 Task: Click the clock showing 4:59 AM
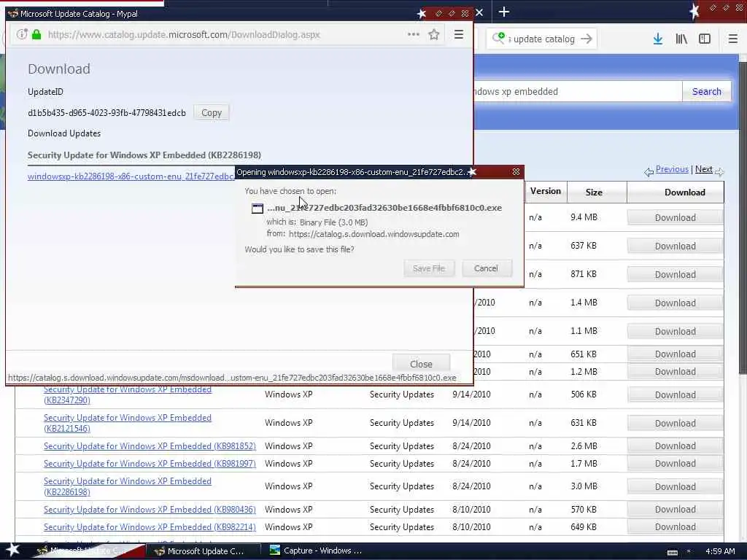click(x=720, y=551)
